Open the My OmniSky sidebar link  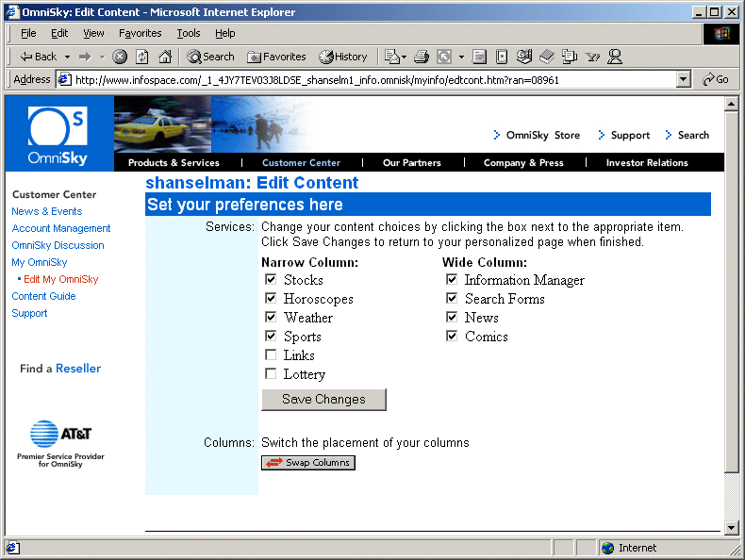pyautogui.click(x=40, y=263)
